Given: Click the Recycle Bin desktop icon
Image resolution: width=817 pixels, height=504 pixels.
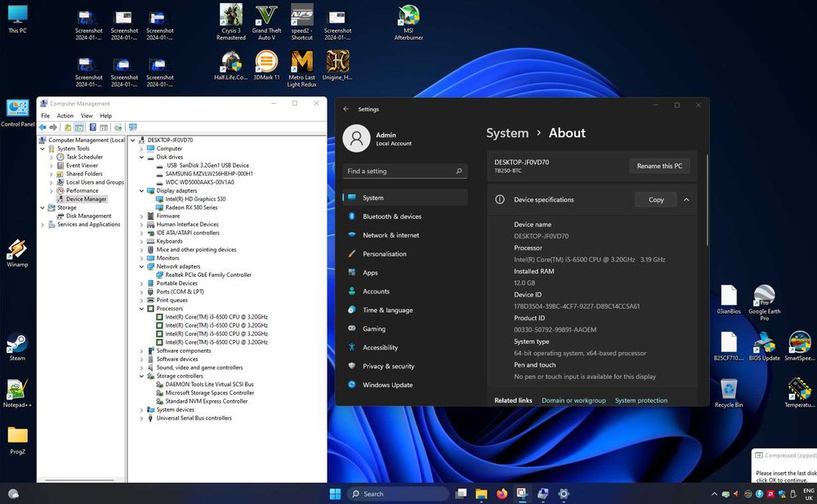Looking at the screenshot, I should point(729,389).
